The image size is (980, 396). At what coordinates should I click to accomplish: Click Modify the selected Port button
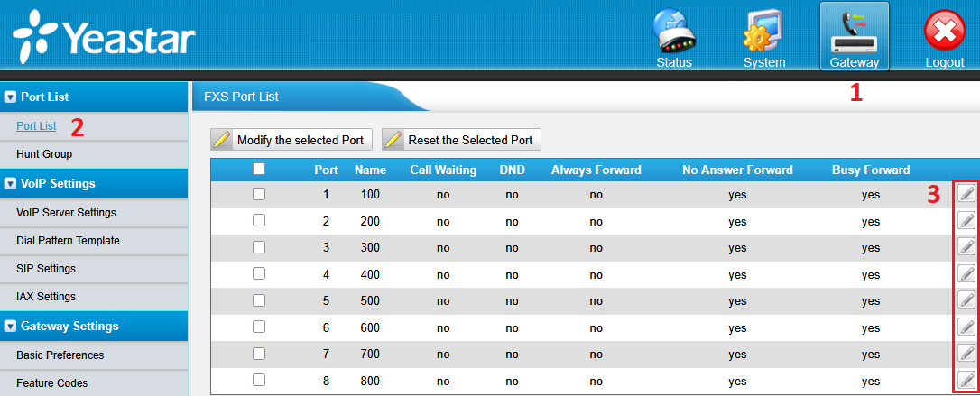pos(291,140)
